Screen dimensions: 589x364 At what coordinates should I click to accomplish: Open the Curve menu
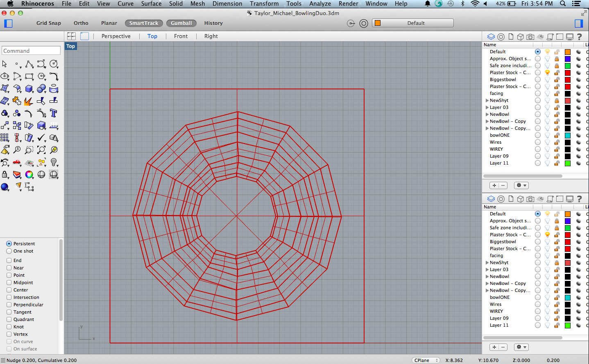click(125, 4)
